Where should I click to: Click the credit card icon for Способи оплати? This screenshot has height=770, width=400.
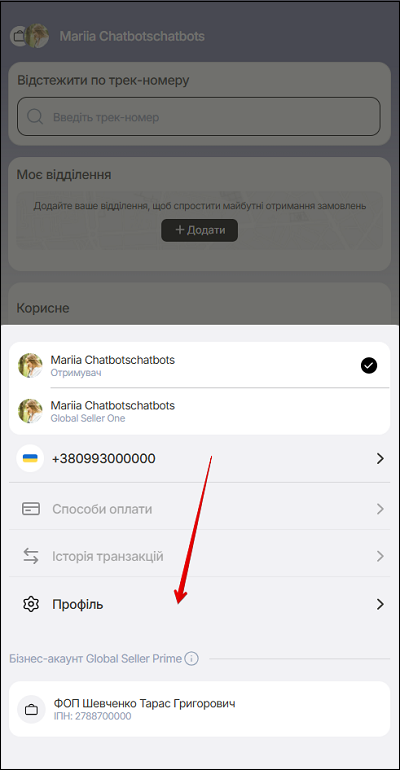tap(31, 509)
